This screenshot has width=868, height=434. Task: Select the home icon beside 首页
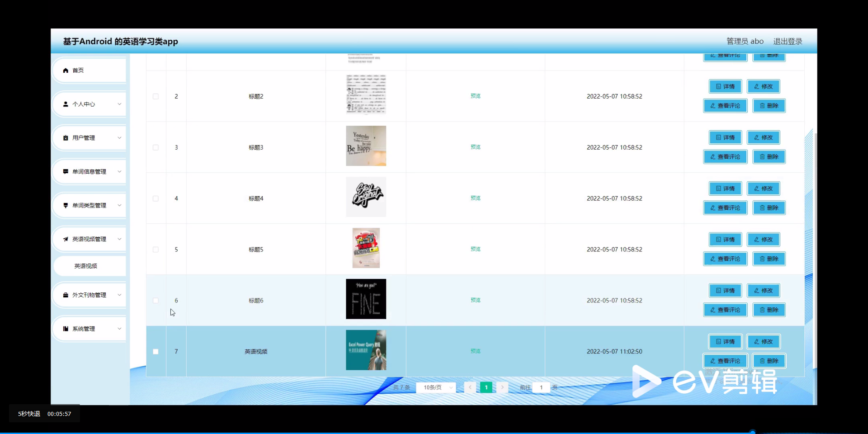click(x=66, y=70)
